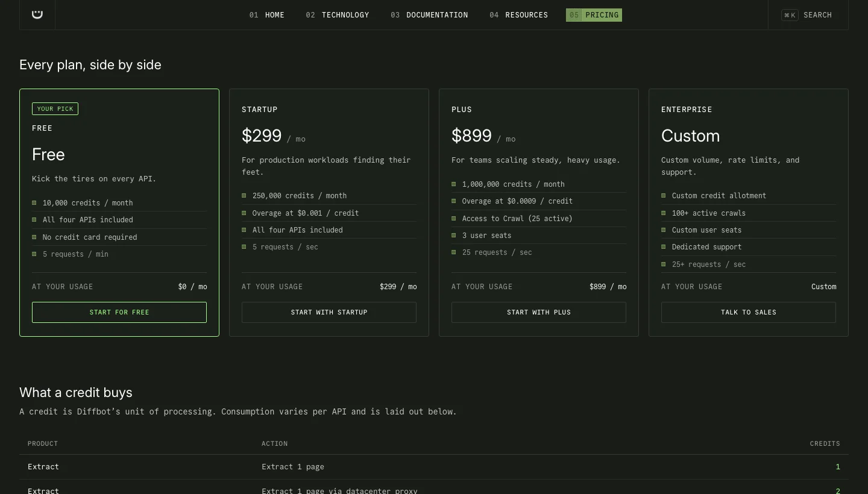
Task: Click the FREE plan label
Action: [x=42, y=128]
